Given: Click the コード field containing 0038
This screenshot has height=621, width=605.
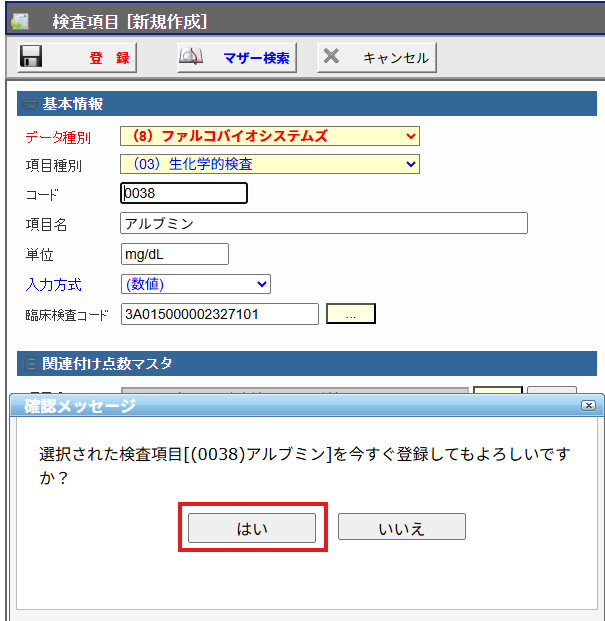Looking at the screenshot, I should click(182, 193).
